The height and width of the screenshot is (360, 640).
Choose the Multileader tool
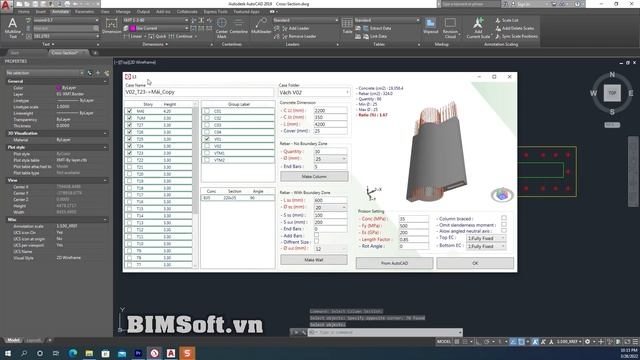point(261,27)
